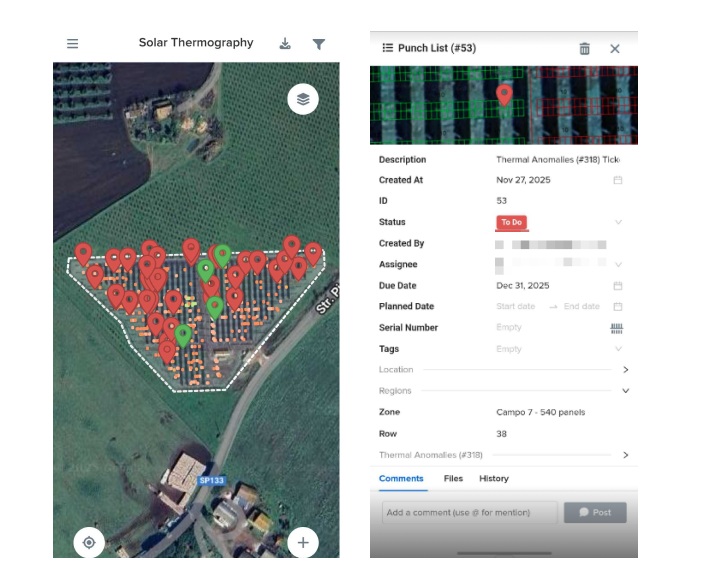709x586 pixels.
Task: Click the Row value 38
Action: click(501, 434)
